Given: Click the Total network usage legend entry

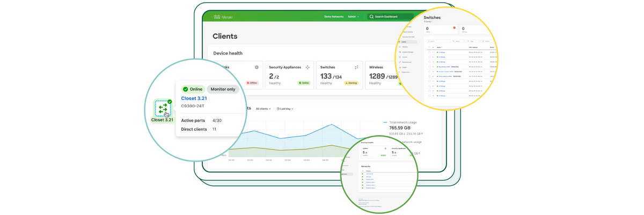Looking at the screenshot, I should (x=404, y=123).
